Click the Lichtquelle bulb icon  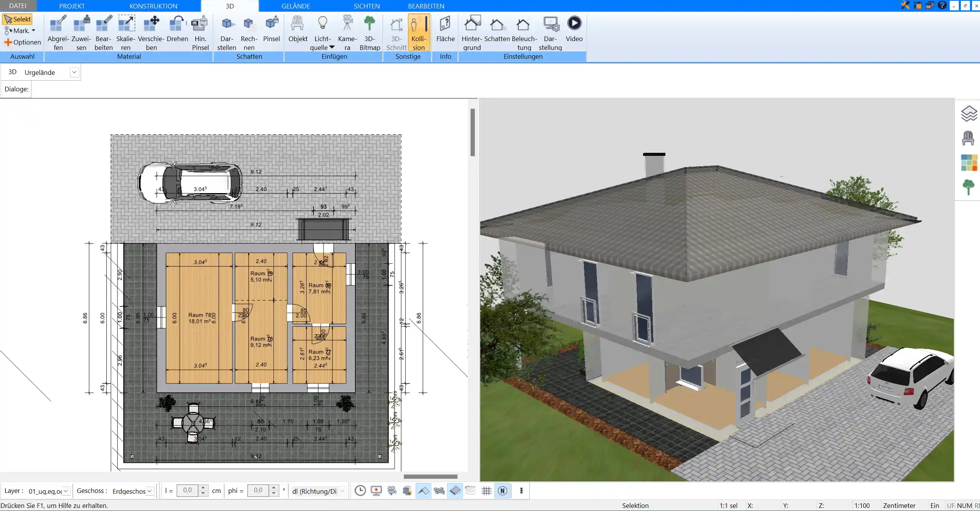click(x=323, y=23)
